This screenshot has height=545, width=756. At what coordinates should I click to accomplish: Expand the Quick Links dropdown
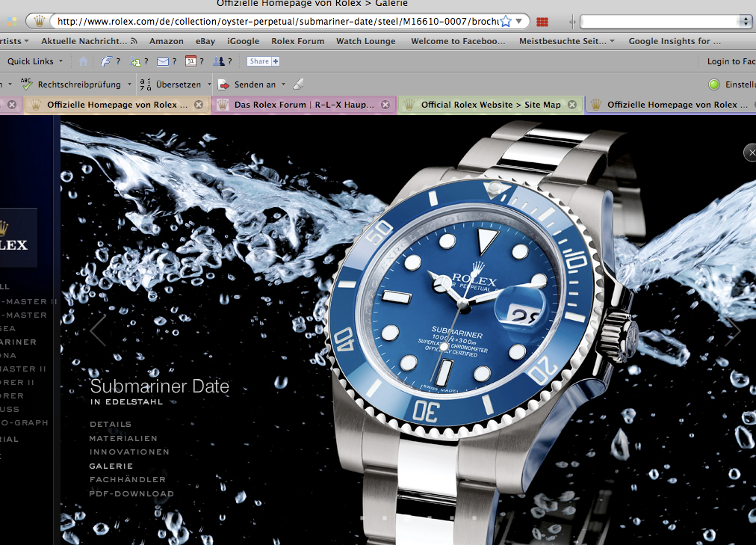pyautogui.click(x=34, y=61)
